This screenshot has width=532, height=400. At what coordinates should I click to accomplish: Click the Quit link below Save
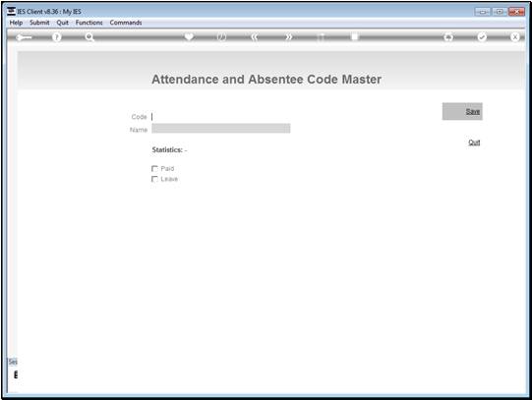pos(474,143)
